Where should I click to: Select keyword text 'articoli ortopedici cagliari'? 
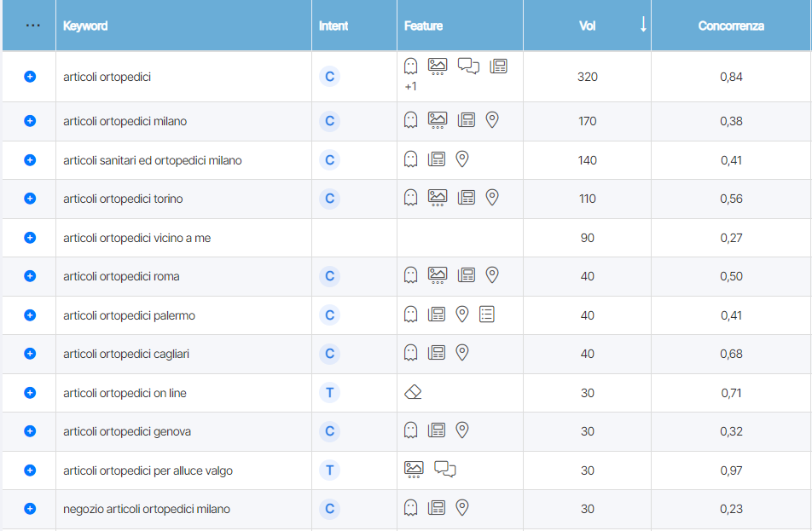(x=126, y=354)
